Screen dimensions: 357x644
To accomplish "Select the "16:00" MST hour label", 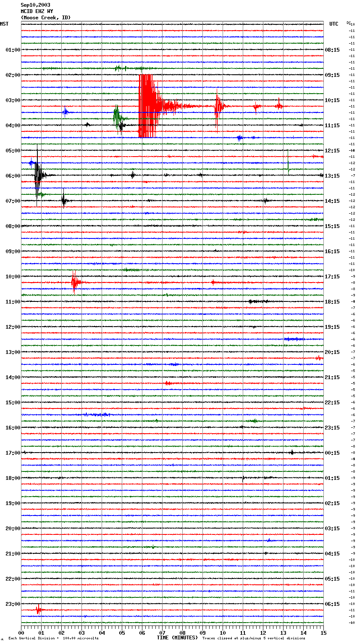I will [x=13, y=428].
